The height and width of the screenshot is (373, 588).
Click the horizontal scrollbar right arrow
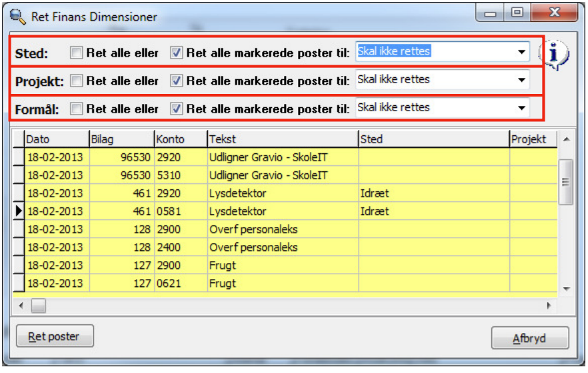[549, 306]
